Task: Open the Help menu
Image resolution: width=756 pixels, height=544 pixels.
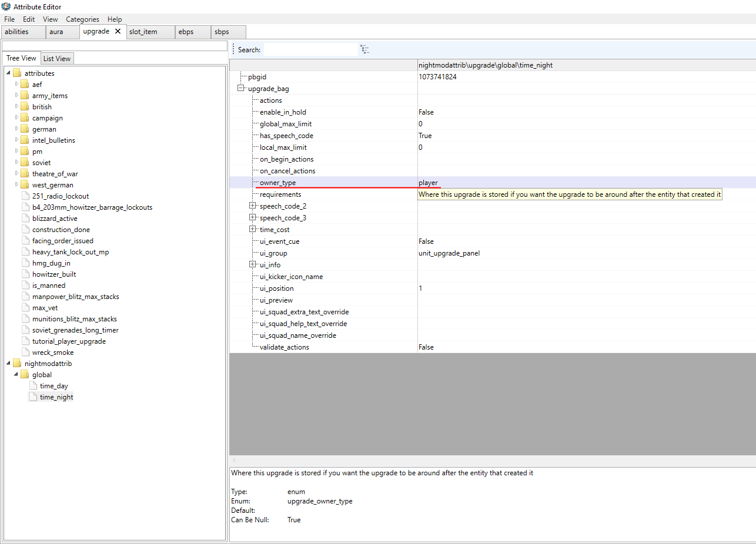Action: pos(115,19)
